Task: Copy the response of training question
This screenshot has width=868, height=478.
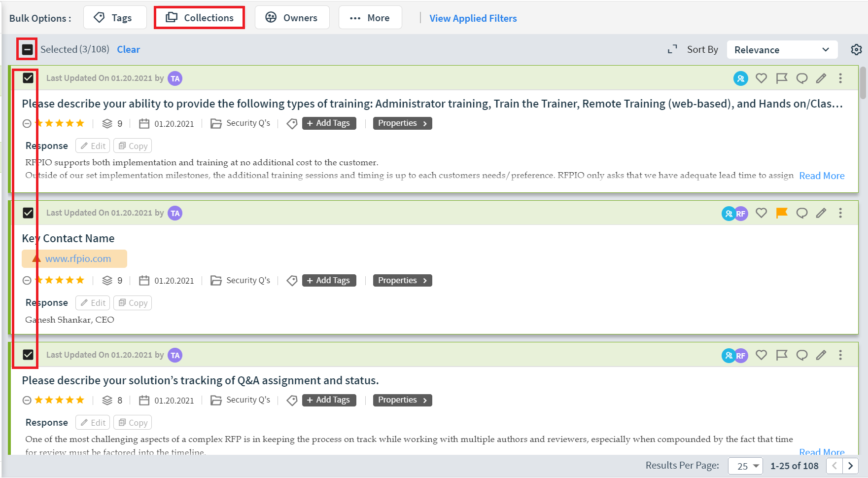Action: [x=133, y=146]
